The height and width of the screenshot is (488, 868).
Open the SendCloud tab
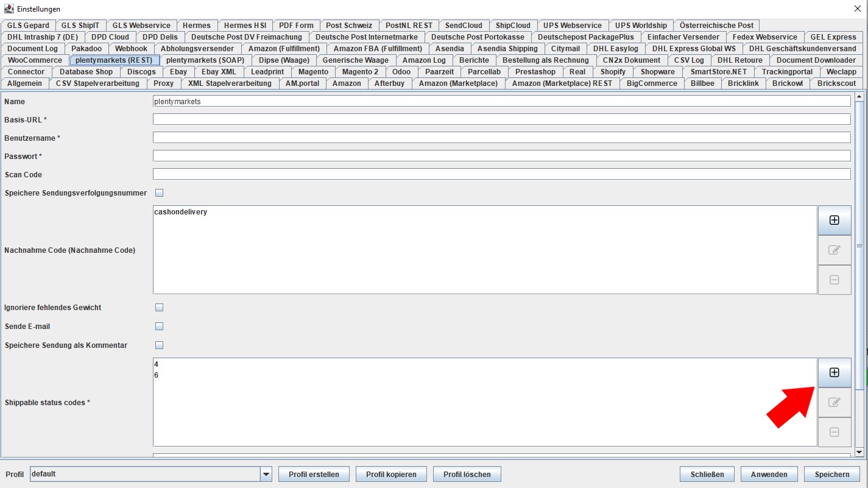(x=464, y=26)
